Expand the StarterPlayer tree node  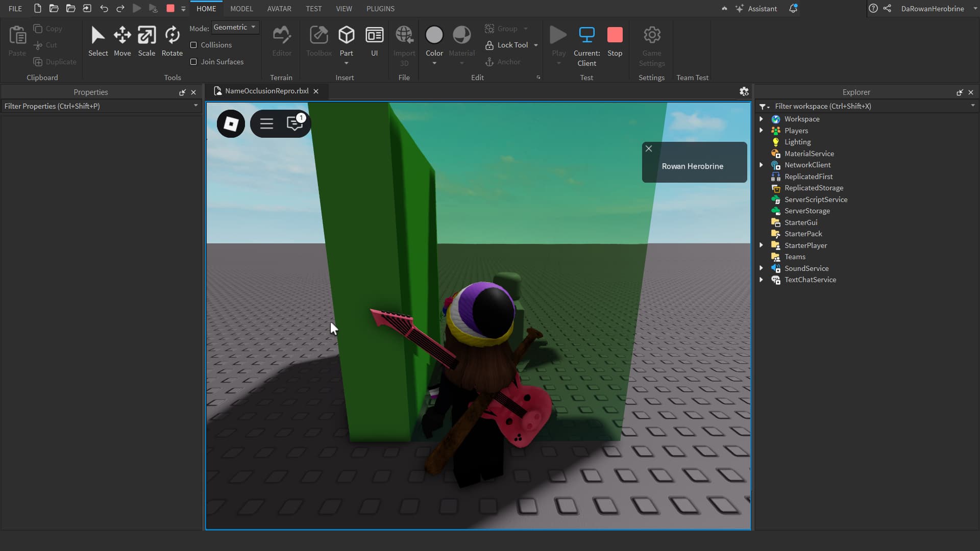click(761, 245)
